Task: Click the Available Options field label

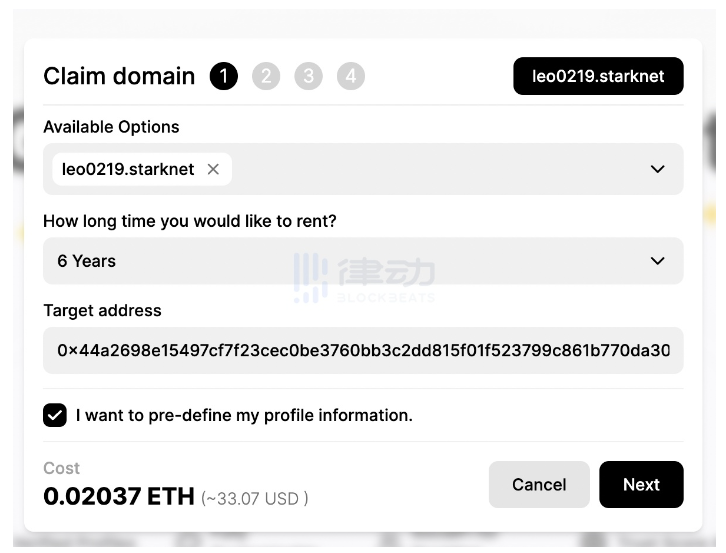Action: tap(111, 127)
